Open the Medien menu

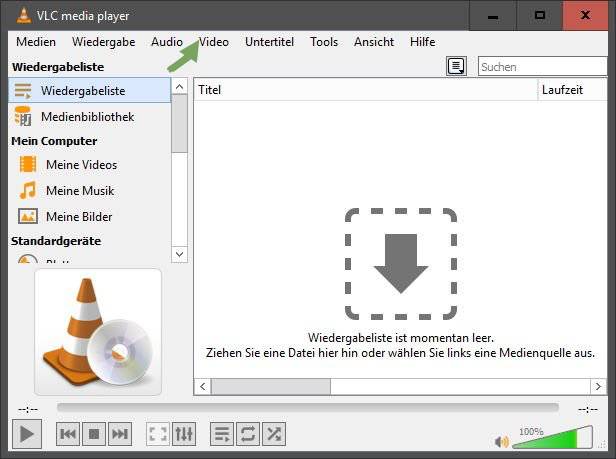pos(36,42)
